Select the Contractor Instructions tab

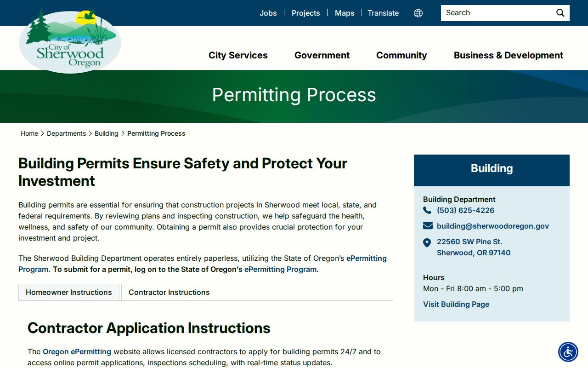[169, 292]
